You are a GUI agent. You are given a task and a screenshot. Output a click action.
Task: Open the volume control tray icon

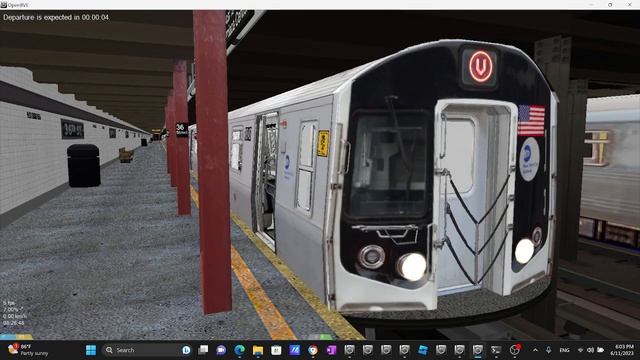coord(590,350)
